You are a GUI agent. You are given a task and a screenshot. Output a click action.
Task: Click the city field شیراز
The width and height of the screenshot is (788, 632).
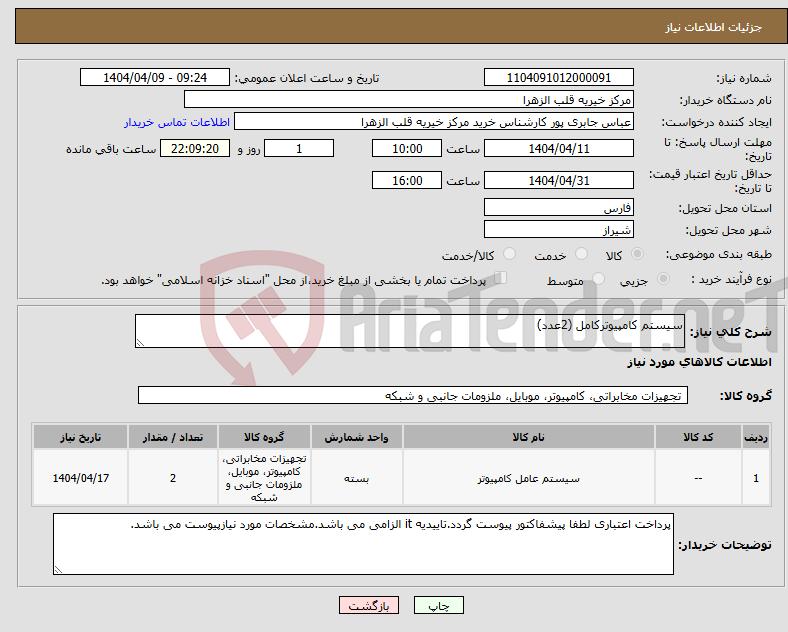pyautogui.click(x=558, y=229)
